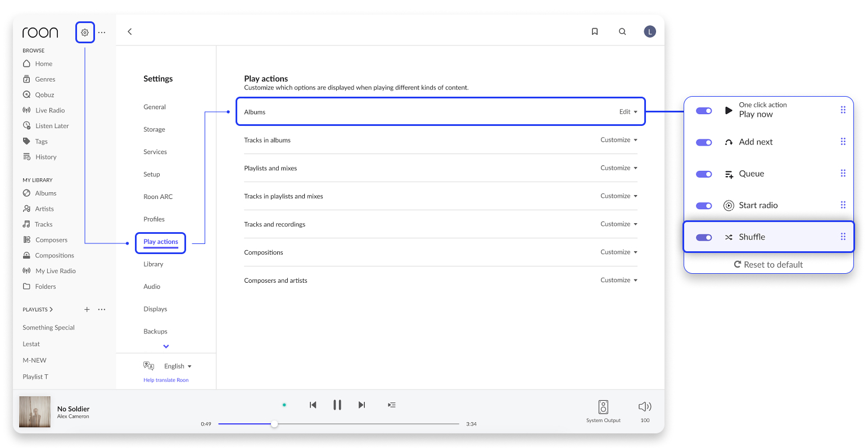Screen dimensions: 868x448
Task: Click drag handle of Shuffle action
Action: point(843,237)
